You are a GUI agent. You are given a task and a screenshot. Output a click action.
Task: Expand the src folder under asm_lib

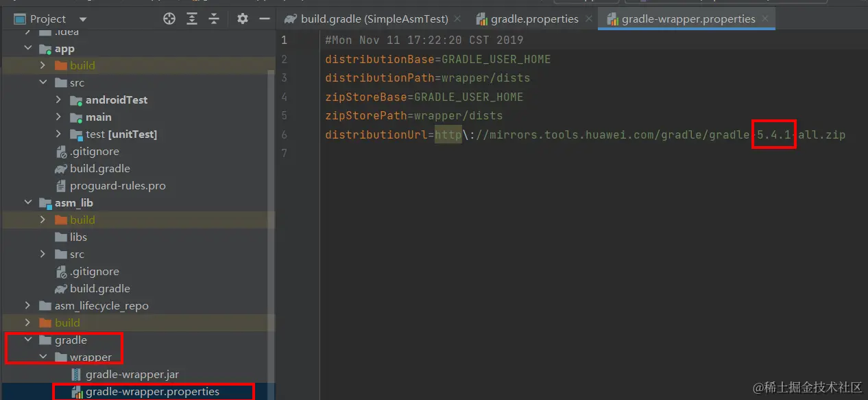coord(43,255)
